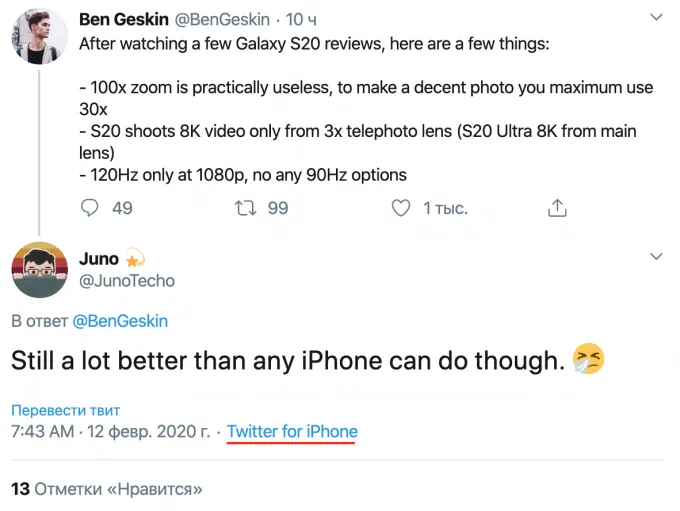The width and height of the screenshot is (680, 511).
Task: Click the retweet icon on Ben's tweet
Action: pyautogui.click(x=245, y=208)
